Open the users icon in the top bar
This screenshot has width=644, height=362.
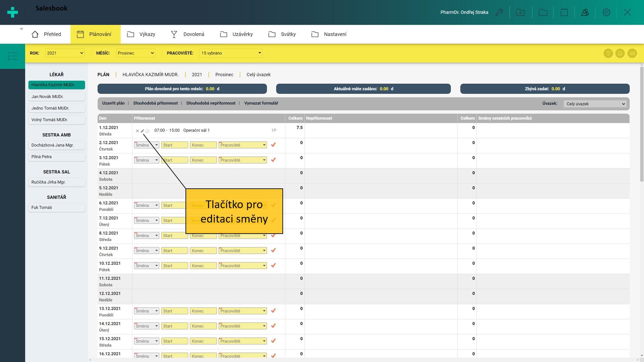(x=585, y=12)
